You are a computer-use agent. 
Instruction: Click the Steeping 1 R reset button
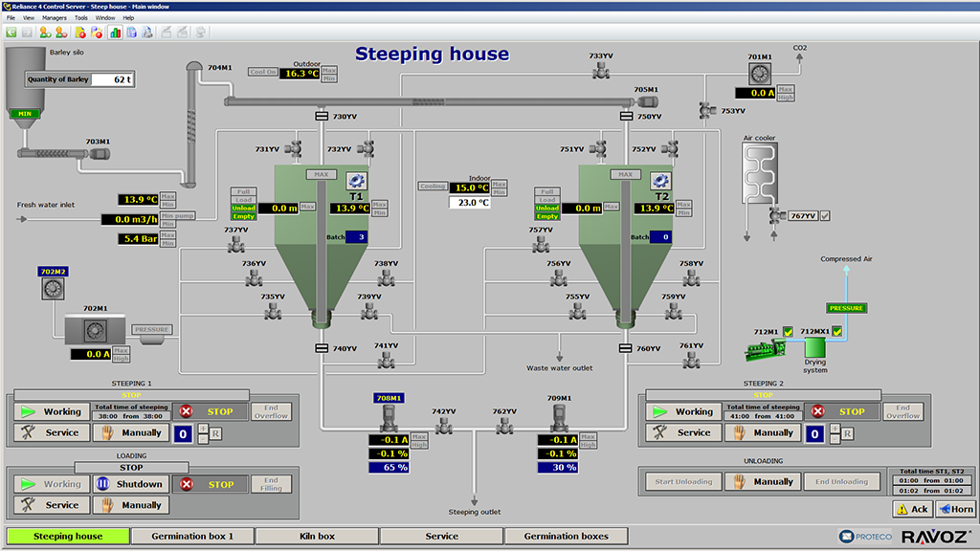(215, 433)
